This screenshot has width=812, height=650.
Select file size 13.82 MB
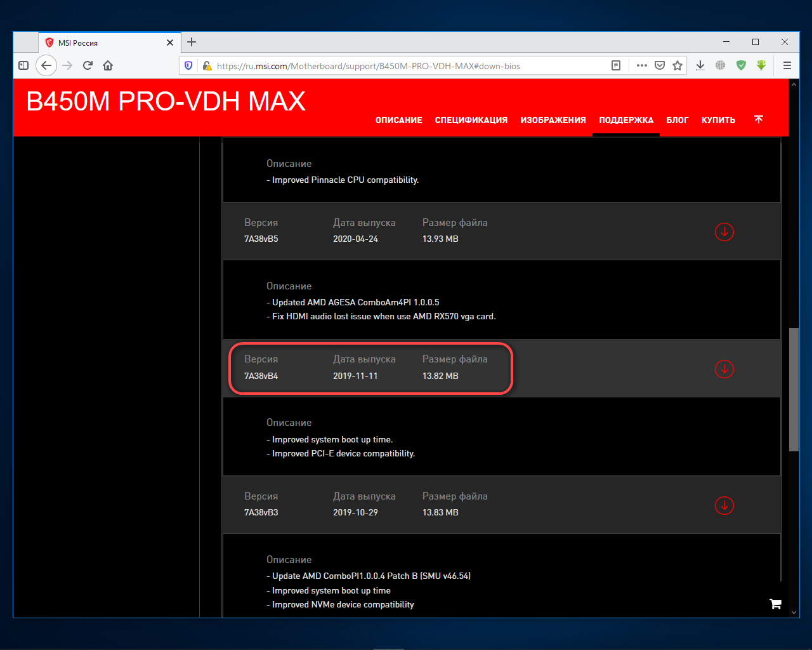tap(440, 376)
